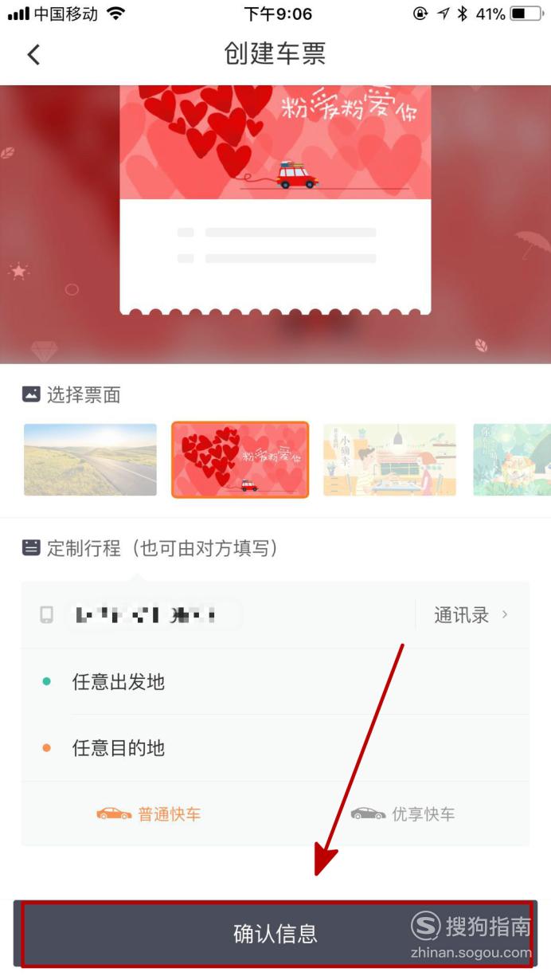Tap the back arrow icon
The width and height of the screenshot is (551, 980).
point(33,54)
